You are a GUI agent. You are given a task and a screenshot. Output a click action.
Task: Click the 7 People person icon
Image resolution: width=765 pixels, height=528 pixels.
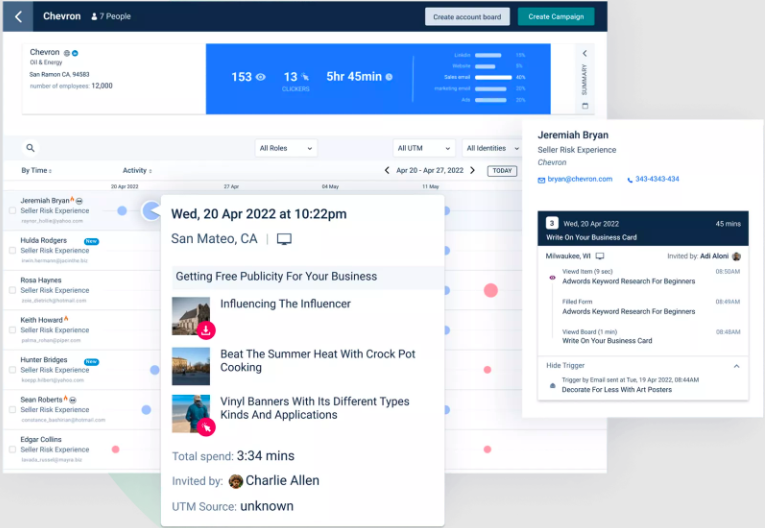[94, 17]
